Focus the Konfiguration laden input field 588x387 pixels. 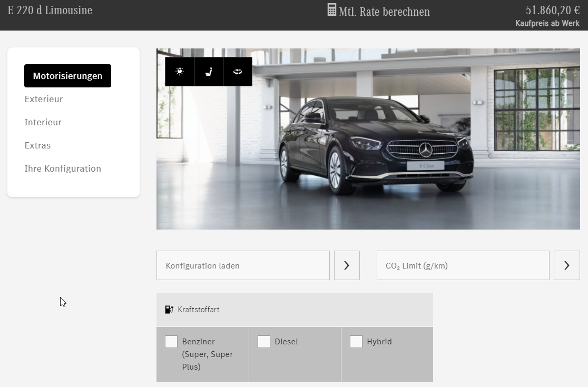click(243, 265)
